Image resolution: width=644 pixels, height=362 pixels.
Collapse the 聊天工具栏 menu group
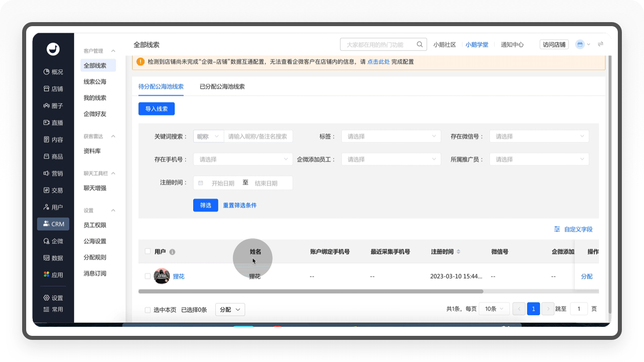(113, 173)
